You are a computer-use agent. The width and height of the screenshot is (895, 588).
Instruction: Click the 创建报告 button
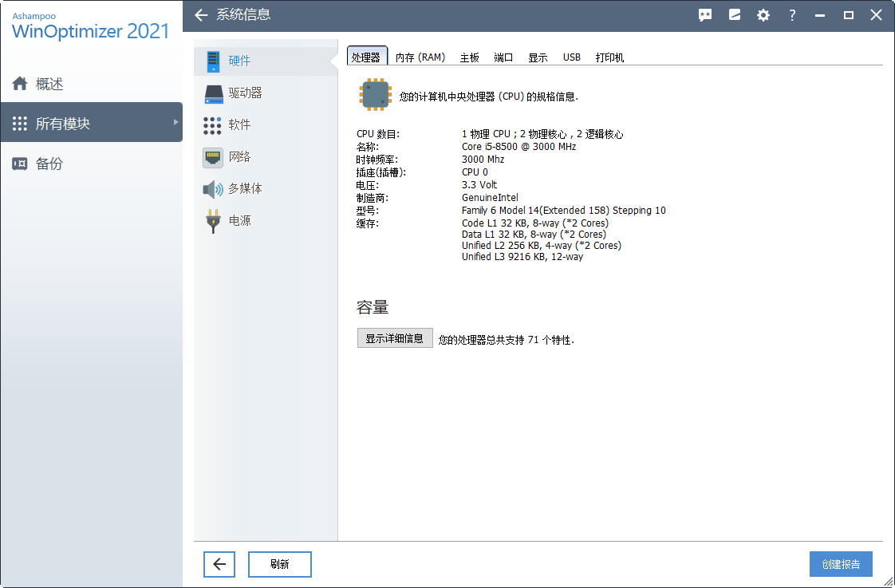[841, 565]
